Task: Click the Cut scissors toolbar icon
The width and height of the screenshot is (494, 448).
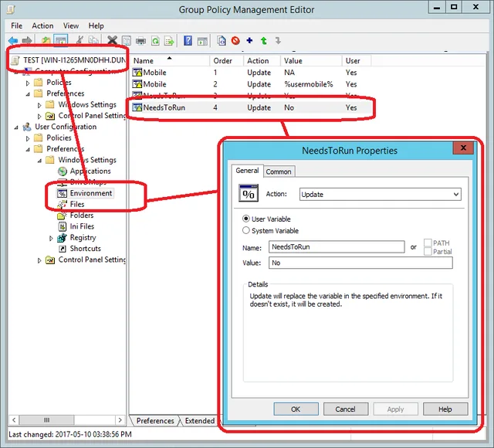Action: click(x=80, y=40)
